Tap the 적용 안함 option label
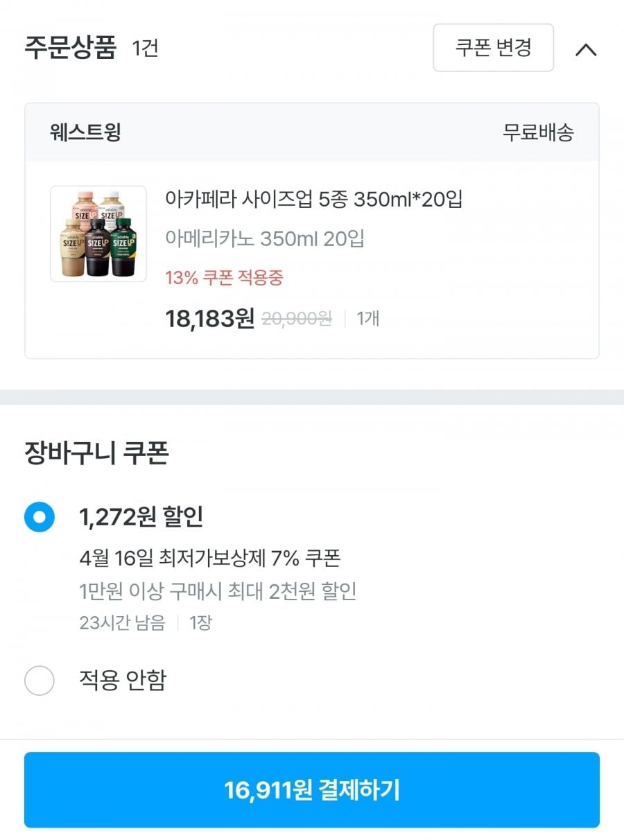 pos(123,681)
